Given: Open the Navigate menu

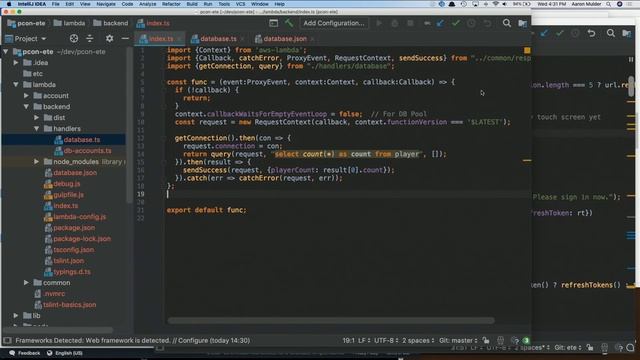Looking at the screenshot, I should pyautogui.click(x=106, y=4).
